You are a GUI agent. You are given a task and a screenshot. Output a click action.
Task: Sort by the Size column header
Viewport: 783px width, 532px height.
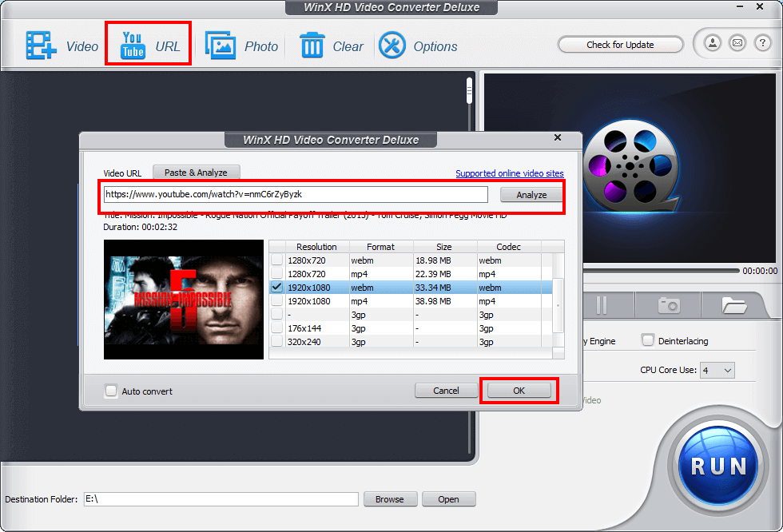444,247
